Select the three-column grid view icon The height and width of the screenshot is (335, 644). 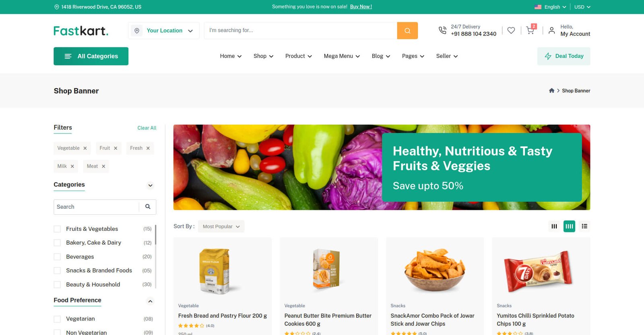tap(554, 226)
